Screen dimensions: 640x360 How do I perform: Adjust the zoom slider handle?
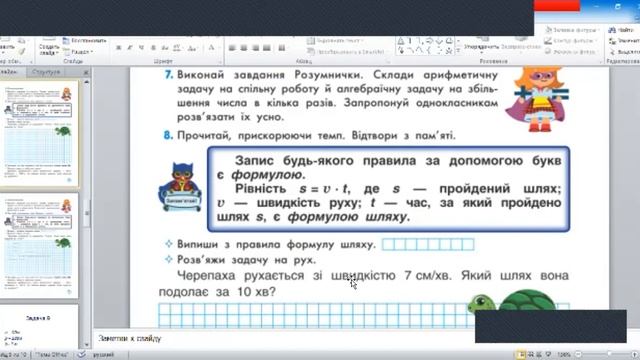(609, 354)
